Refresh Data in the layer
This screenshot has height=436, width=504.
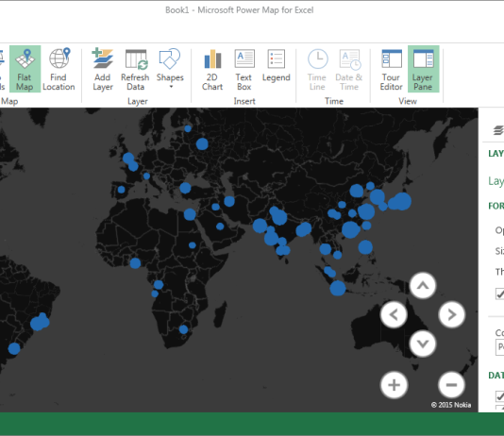135,69
